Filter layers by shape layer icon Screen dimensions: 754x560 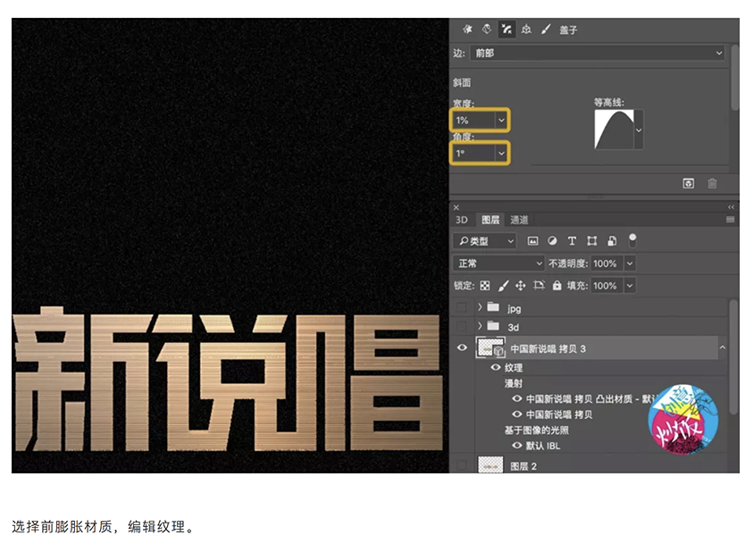[592, 241]
